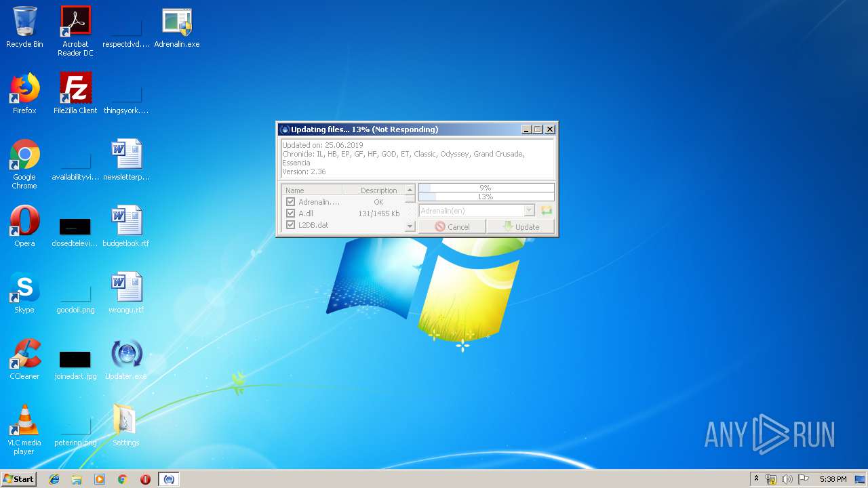This screenshot has width=868, height=488.
Task: Launch CCleaner desktop shortcut
Action: point(24,359)
